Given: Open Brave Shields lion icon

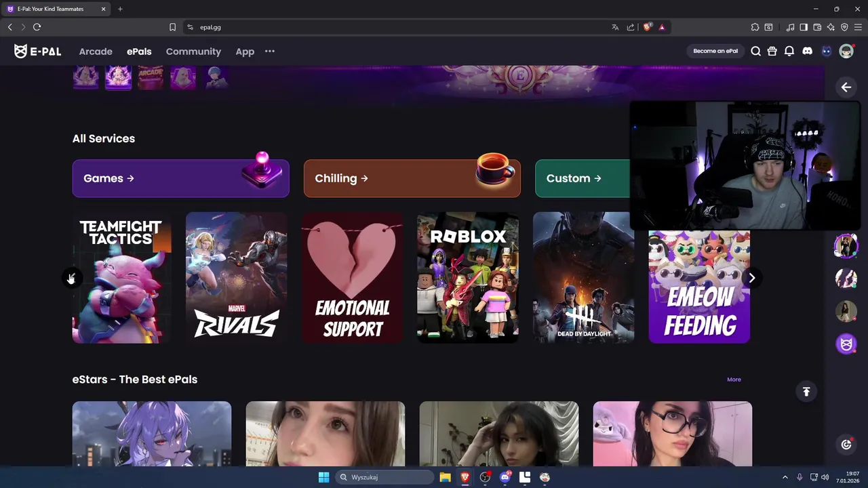Looking at the screenshot, I should 647,27.
